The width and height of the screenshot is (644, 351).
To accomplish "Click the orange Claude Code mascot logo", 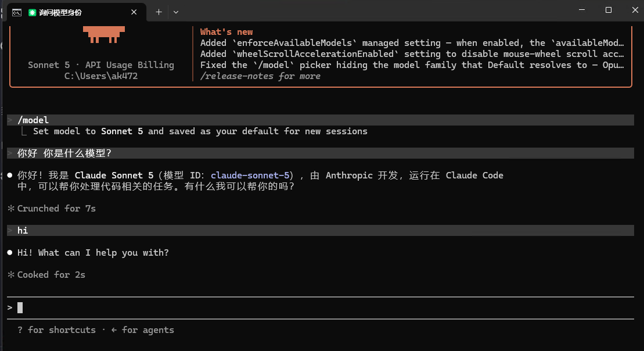I will point(104,34).
